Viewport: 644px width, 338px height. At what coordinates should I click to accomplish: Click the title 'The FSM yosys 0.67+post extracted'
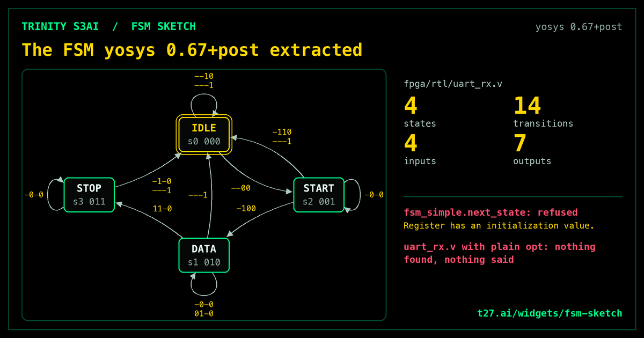click(192, 50)
